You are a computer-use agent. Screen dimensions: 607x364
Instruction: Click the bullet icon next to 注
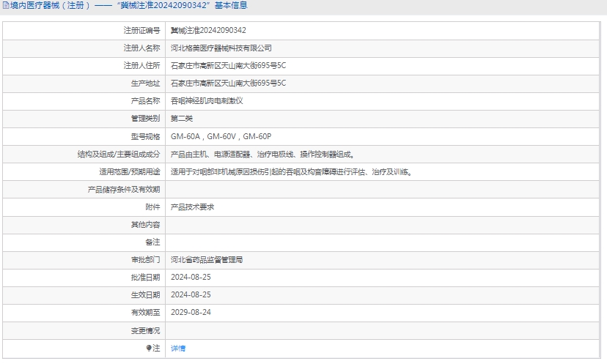pos(149,348)
